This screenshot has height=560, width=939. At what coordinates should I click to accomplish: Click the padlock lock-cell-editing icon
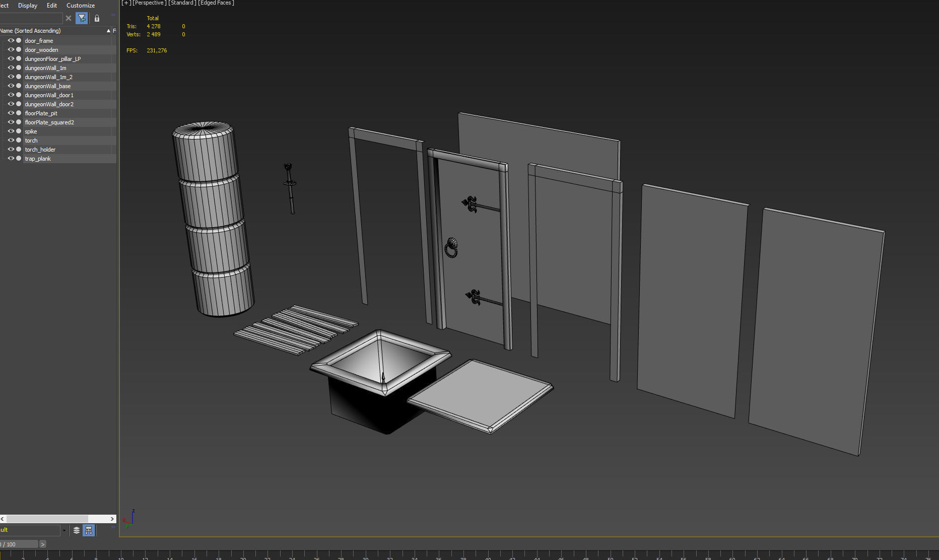coord(97,18)
